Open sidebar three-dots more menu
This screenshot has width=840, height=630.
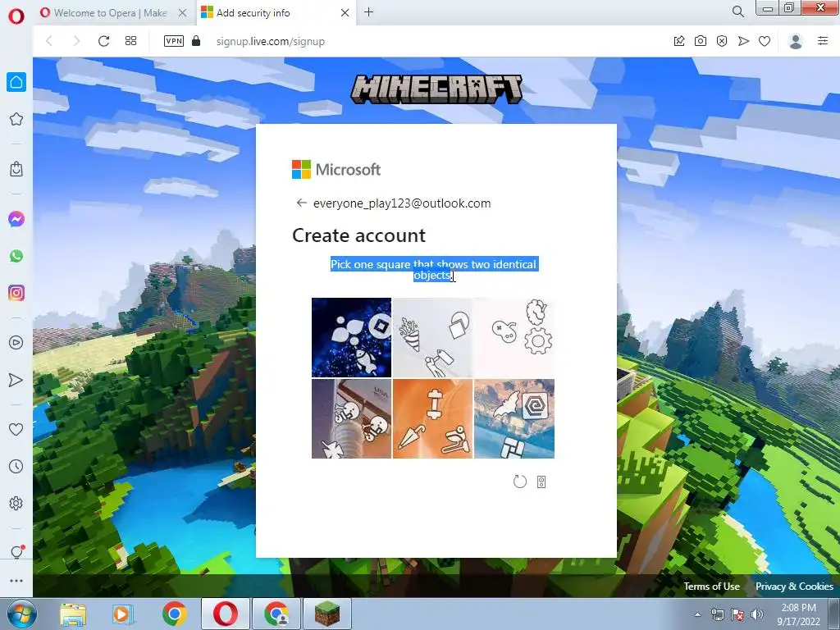16,581
